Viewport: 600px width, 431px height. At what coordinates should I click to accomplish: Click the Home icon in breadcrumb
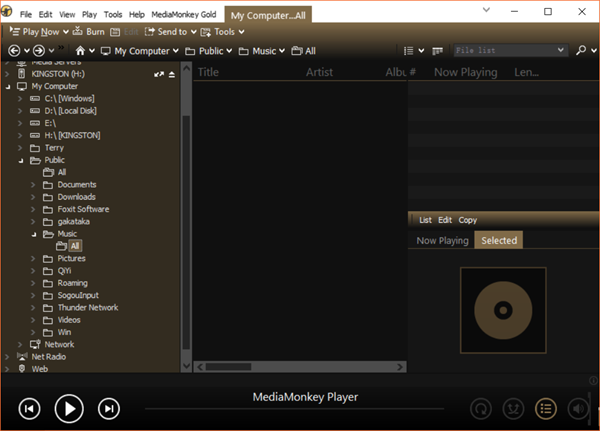(80, 51)
